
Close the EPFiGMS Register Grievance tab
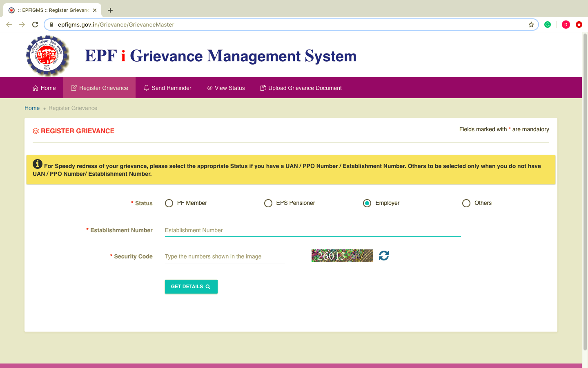tap(95, 10)
